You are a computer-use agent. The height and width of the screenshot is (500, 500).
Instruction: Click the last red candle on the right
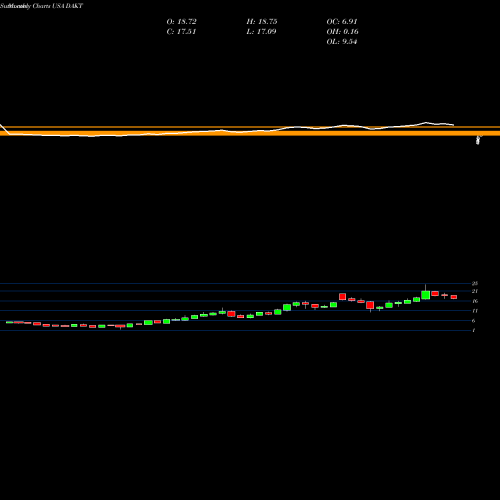pyautogui.click(x=454, y=297)
